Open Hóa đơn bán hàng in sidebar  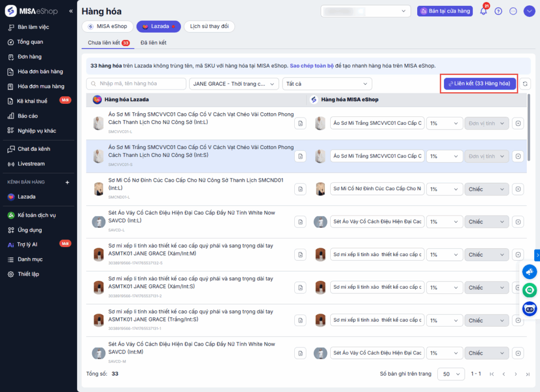40,72
